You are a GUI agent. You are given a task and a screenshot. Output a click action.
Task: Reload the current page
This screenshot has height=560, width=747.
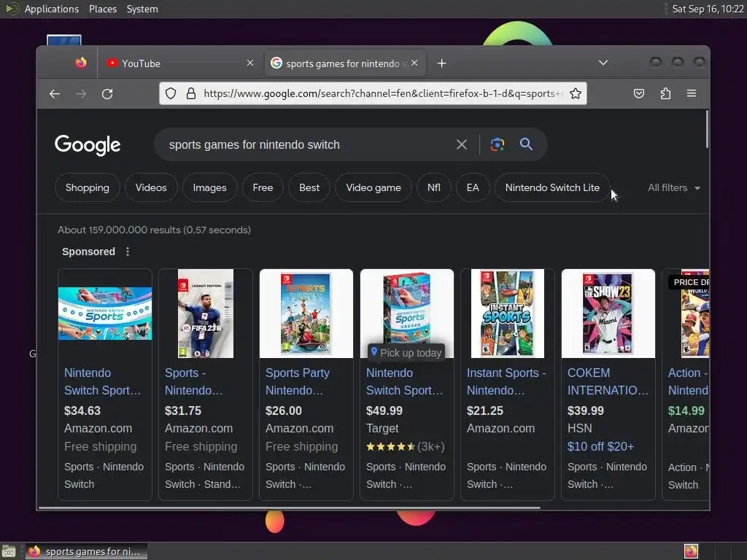tap(107, 94)
